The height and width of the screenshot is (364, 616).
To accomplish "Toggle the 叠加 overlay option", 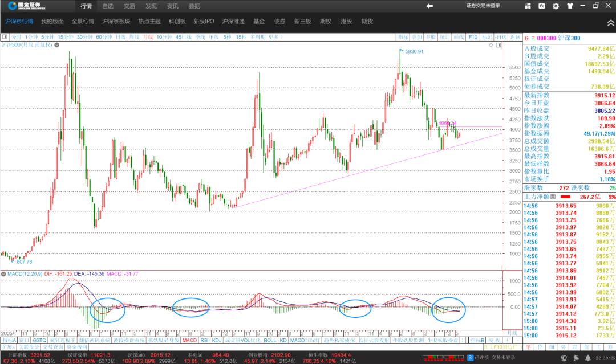I will click(417, 37).
